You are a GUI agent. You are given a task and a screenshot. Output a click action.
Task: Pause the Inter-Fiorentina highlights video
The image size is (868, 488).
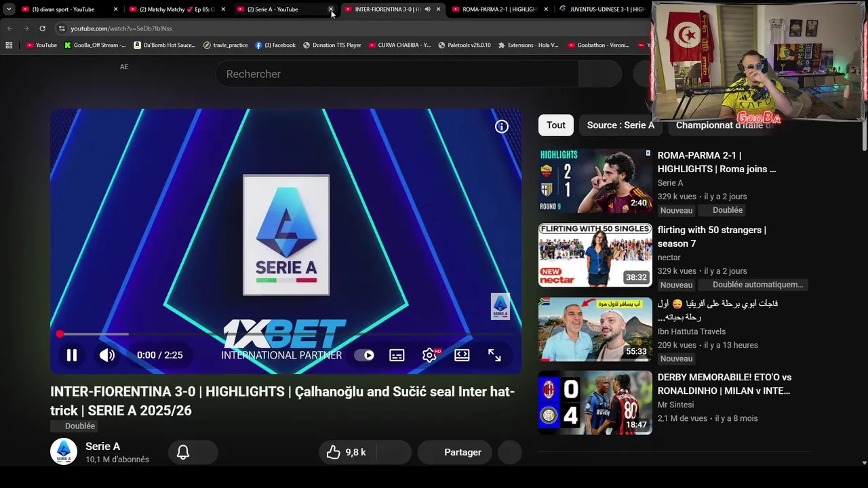coord(71,355)
